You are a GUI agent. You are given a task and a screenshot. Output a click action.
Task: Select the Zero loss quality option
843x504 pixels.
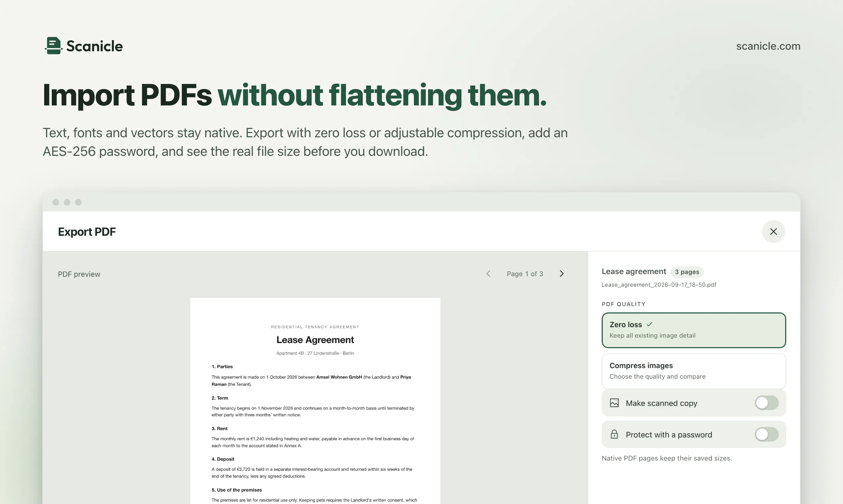pyautogui.click(x=693, y=330)
